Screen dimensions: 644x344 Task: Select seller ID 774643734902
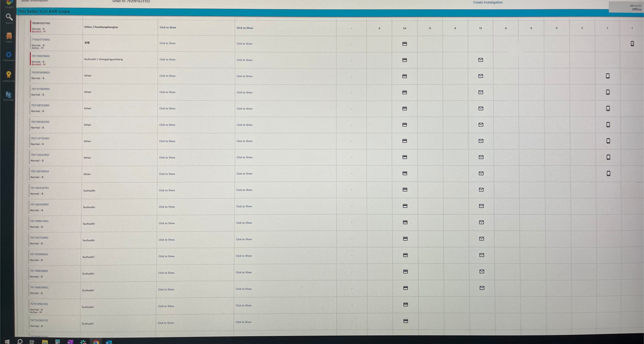pos(41,40)
